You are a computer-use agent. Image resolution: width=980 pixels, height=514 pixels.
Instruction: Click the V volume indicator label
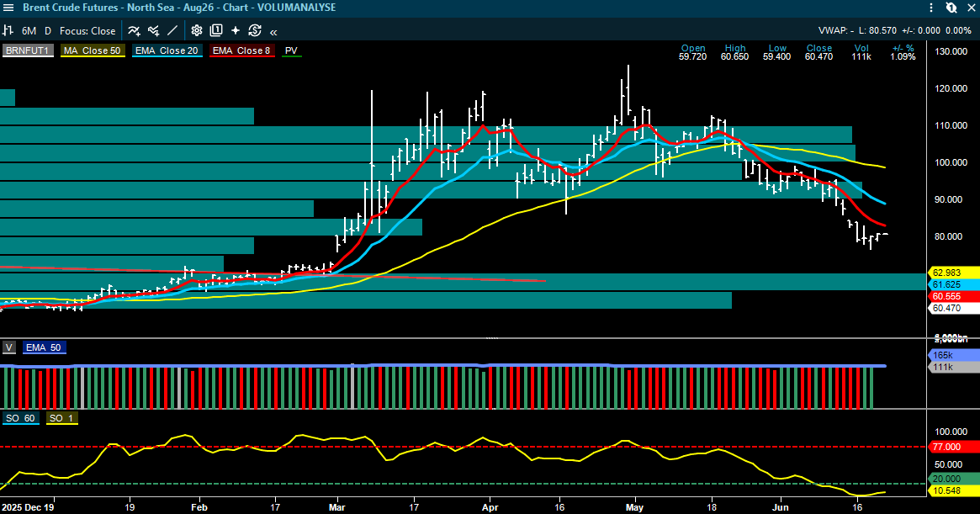(8, 347)
